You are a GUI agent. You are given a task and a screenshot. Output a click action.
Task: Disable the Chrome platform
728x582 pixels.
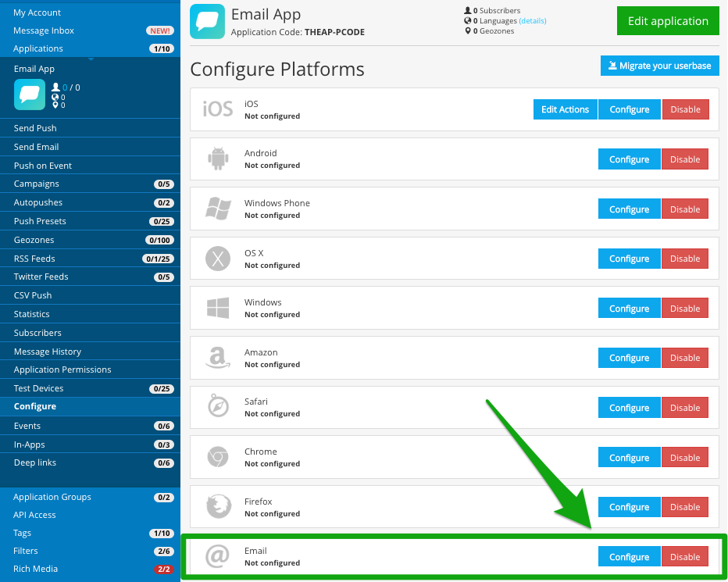tap(685, 458)
